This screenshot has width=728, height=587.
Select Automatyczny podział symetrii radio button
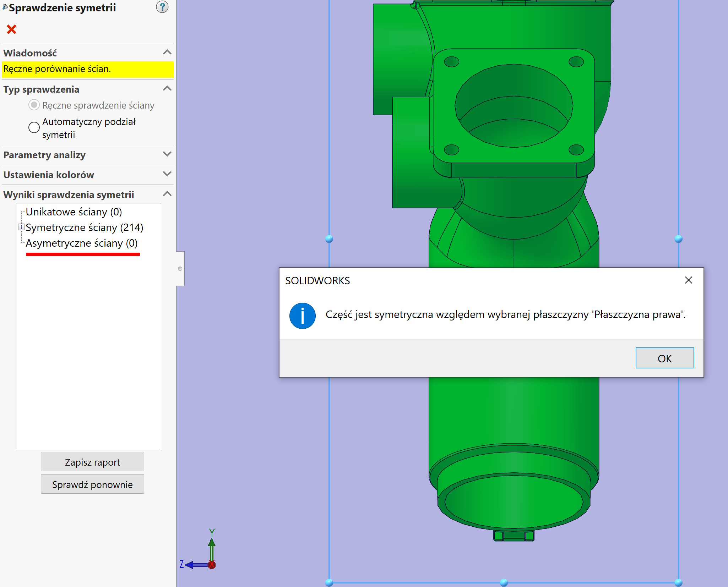tap(34, 127)
